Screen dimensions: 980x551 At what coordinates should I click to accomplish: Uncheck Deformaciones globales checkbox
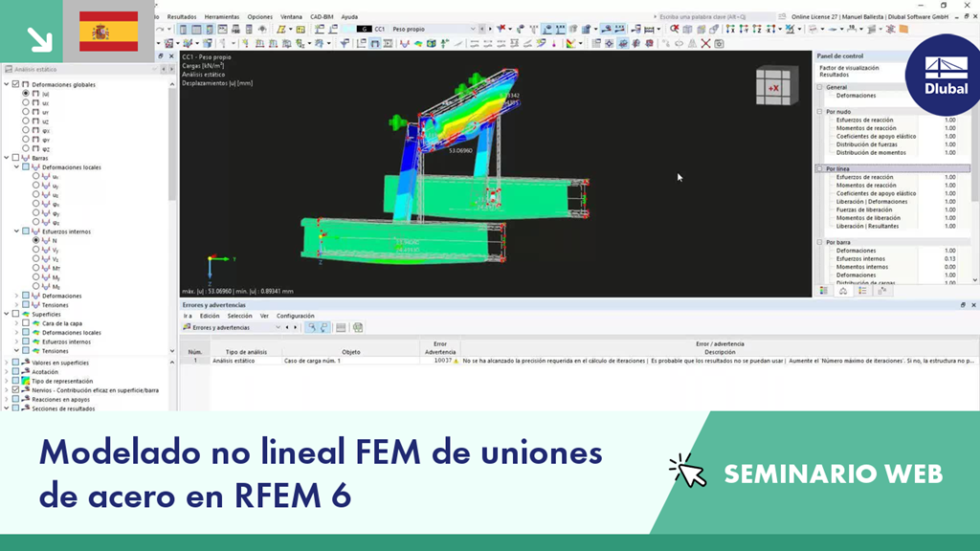[16, 84]
